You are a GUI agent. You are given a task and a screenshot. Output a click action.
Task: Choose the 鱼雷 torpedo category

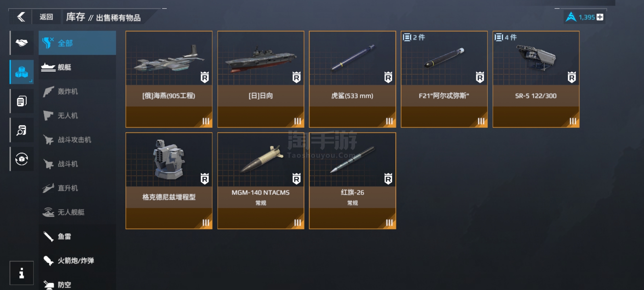click(x=77, y=236)
